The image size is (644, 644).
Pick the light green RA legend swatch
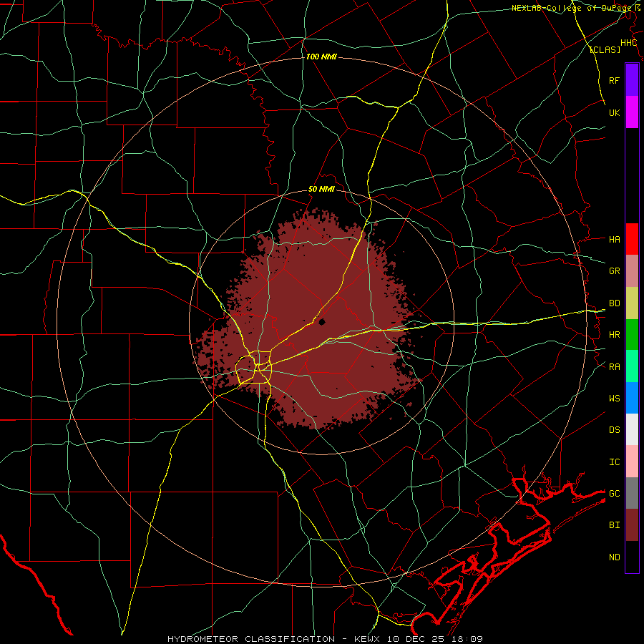click(x=632, y=366)
